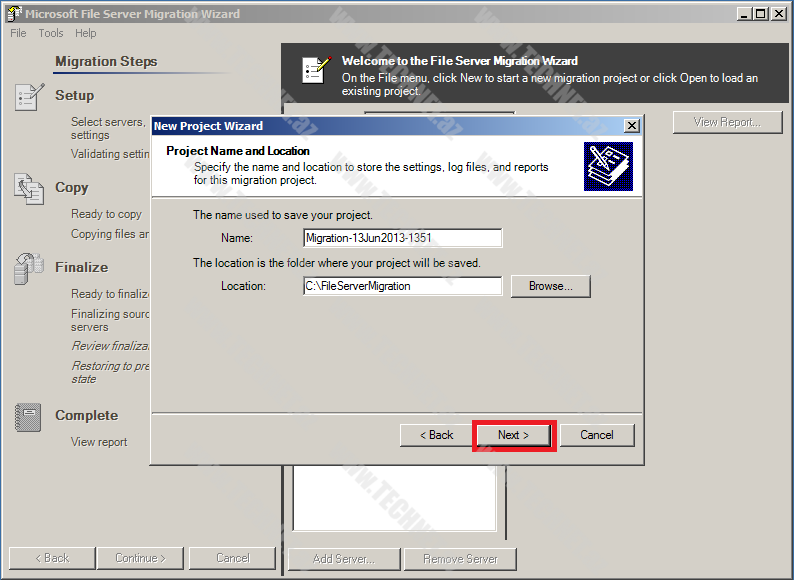
Task: Click the wizard's Back button
Action: pos(435,435)
